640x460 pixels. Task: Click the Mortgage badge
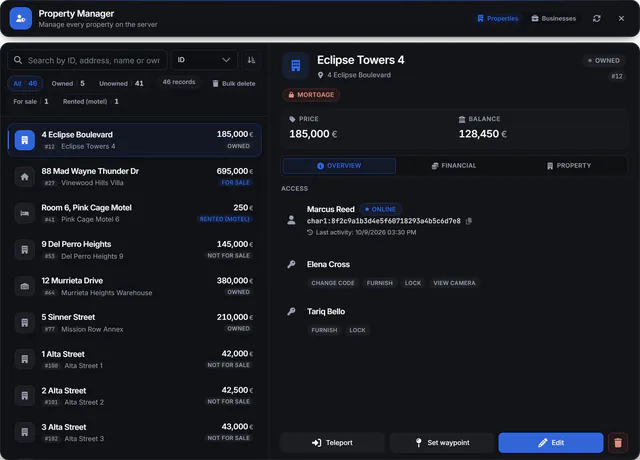311,95
